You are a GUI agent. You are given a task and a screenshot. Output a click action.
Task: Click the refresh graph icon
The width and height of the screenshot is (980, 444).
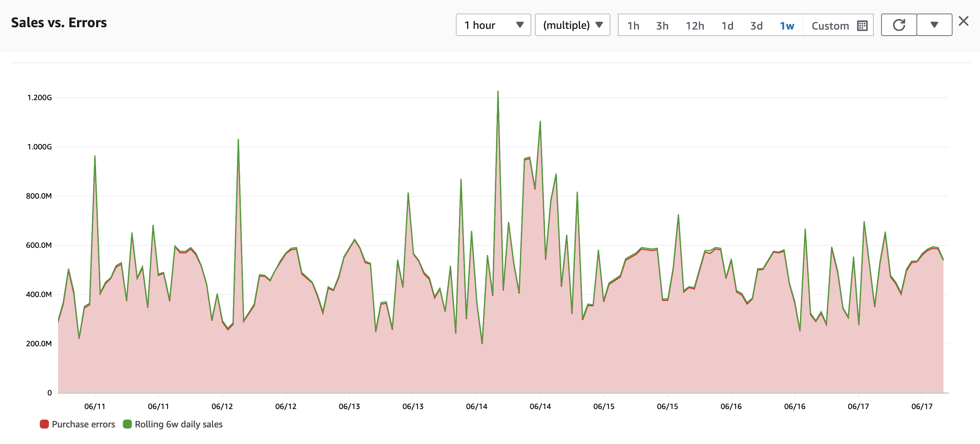(x=898, y=25)
